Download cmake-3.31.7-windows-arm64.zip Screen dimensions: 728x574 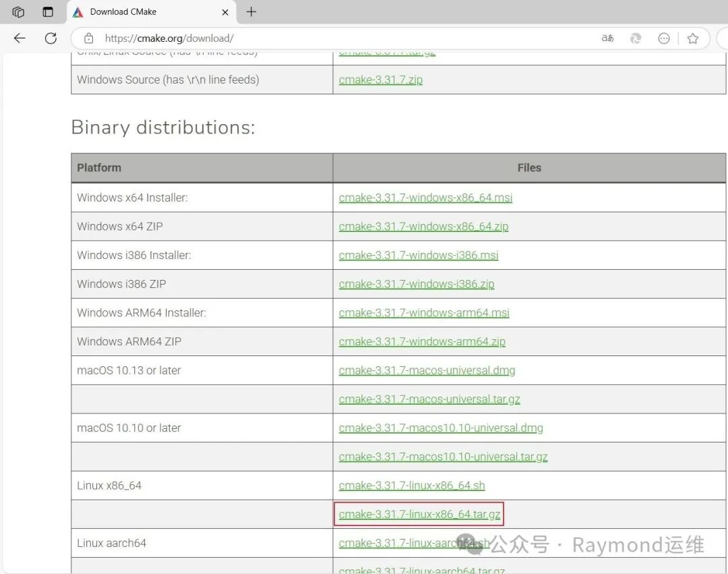(422, 342)
